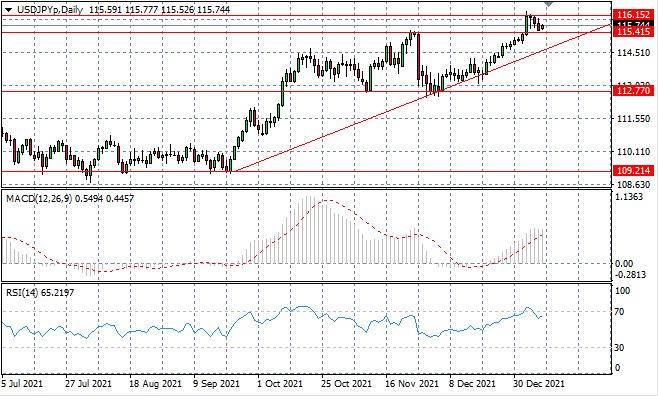
Task: Click the 5 Jul 2021 date label
Action: pyautogui.click(x=22, y=384)
